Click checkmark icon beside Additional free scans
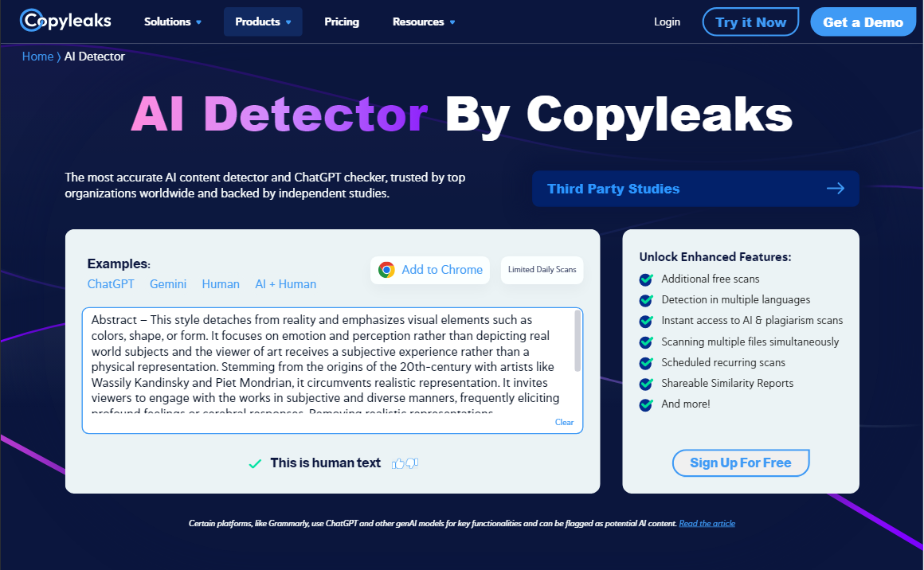 [x=647, y=279]
